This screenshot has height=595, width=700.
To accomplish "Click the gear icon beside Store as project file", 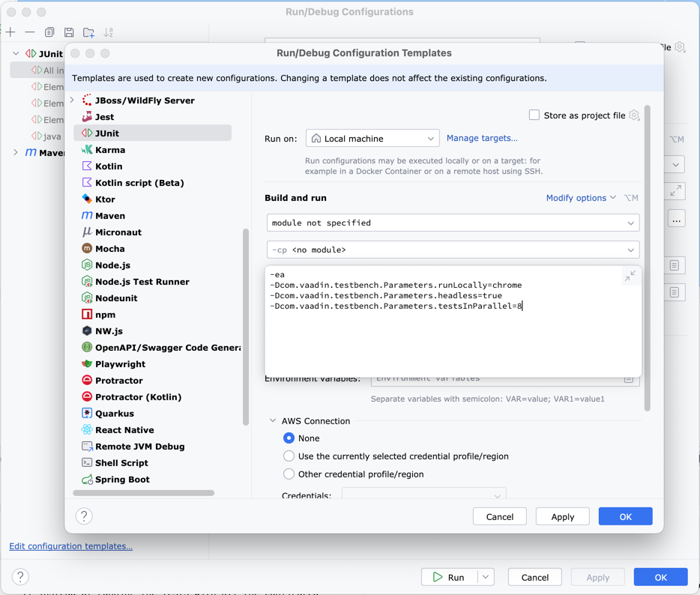I will pyautogui.click(x=634, y=115).
